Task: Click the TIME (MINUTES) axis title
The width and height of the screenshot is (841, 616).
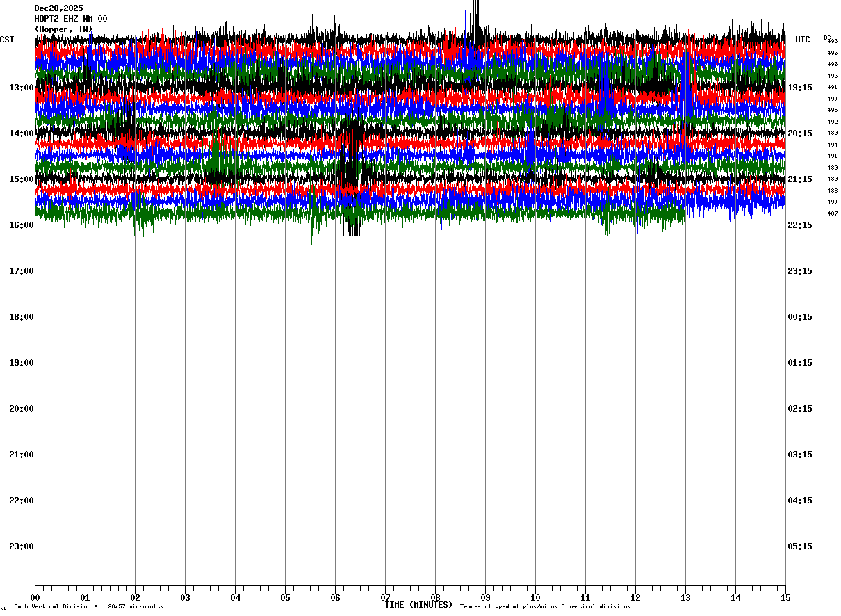Action: click(418, 605)
